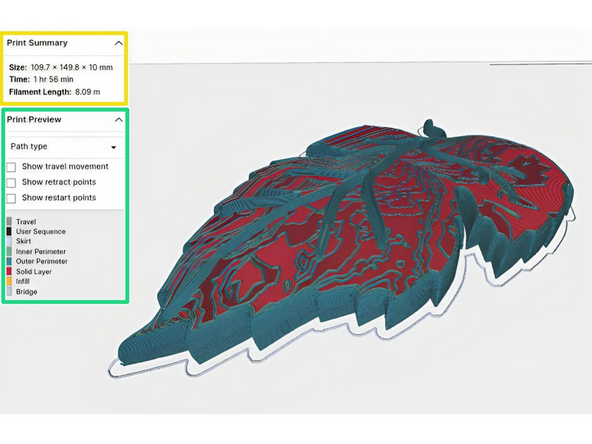This screenshot has height=444, width=592.
Task: Click the Infill legend label
Action: pos(23,281)
